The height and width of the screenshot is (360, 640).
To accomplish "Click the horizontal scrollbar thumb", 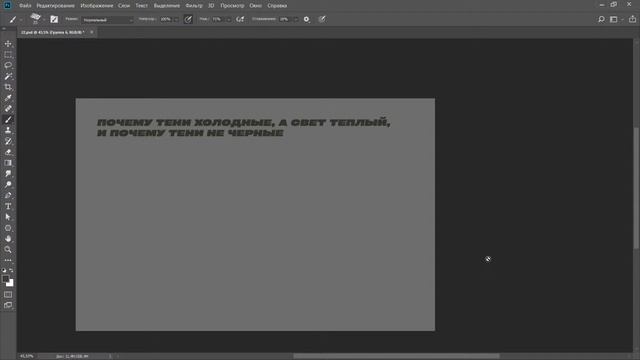I will tap(396, 356).
